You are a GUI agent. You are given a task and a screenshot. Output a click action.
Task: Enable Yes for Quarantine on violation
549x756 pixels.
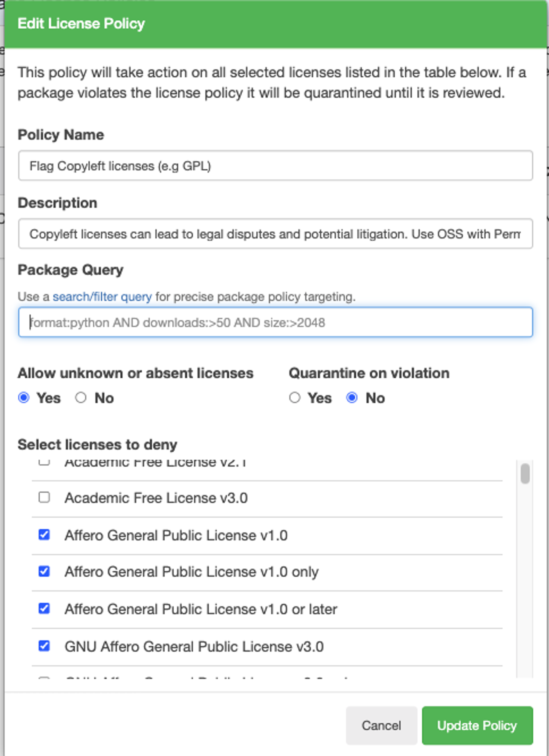point(295,398)
